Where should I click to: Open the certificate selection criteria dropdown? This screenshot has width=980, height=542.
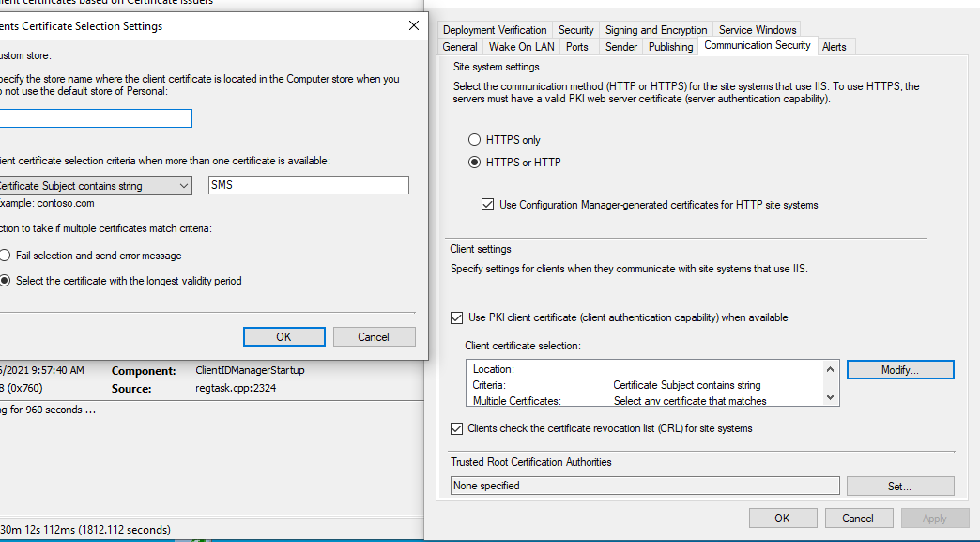coord(94,186)
